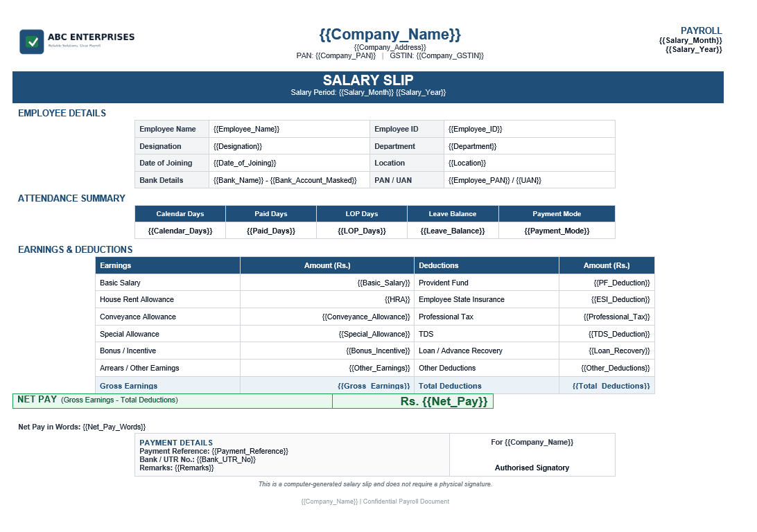Screen dimensions: 757x532
Task: Select the {{Company_Name}} heading at top
Action: point(390,34)
